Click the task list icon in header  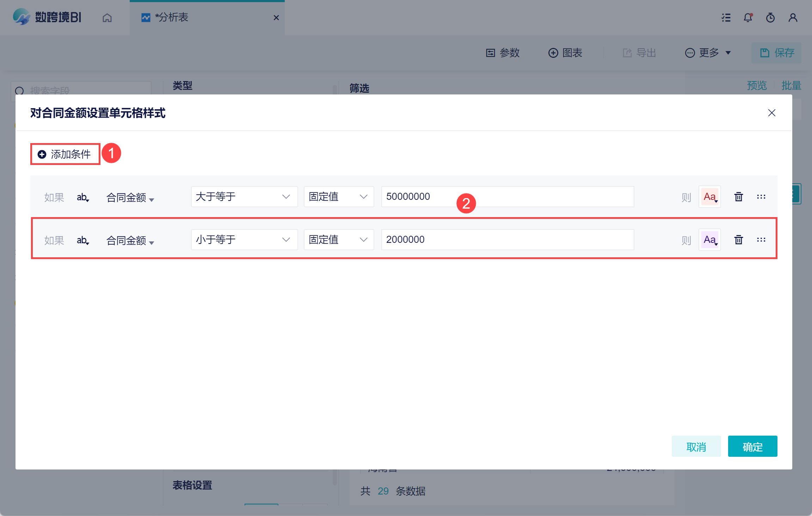(726, 18)
